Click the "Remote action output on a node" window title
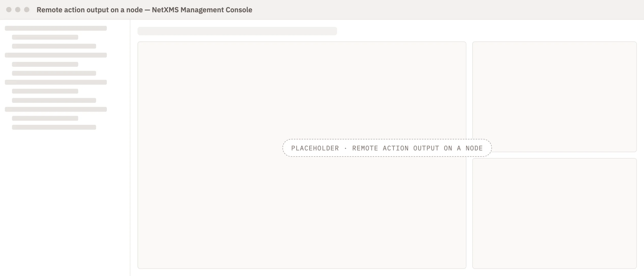Screen dimensions: 644x276 (144, 10)
